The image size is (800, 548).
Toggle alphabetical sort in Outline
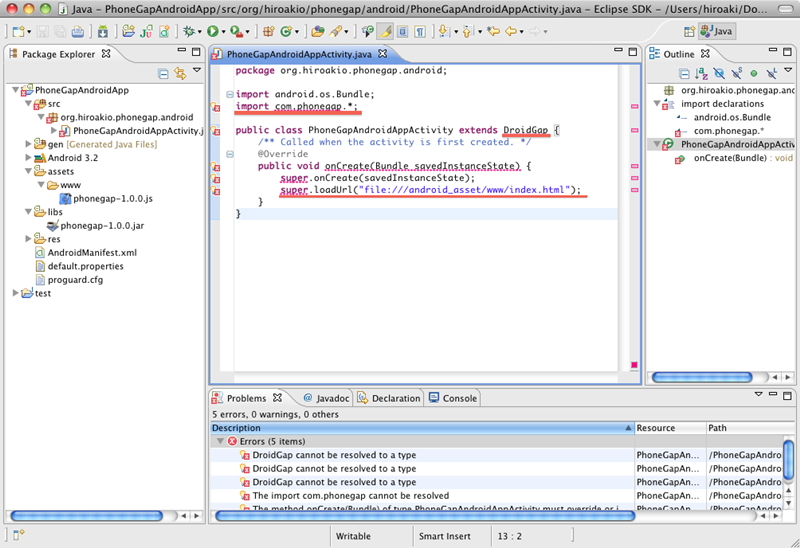coord(702,74)
